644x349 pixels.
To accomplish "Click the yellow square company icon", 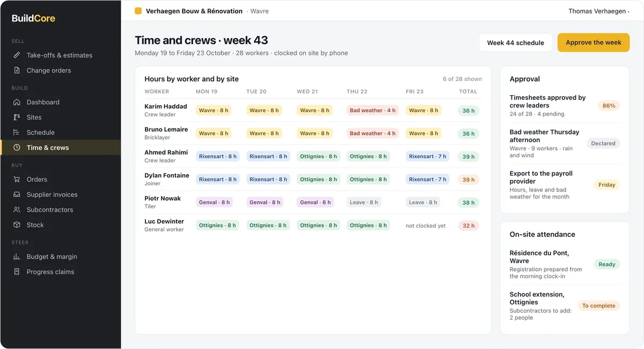I will [x=138, y=11].
